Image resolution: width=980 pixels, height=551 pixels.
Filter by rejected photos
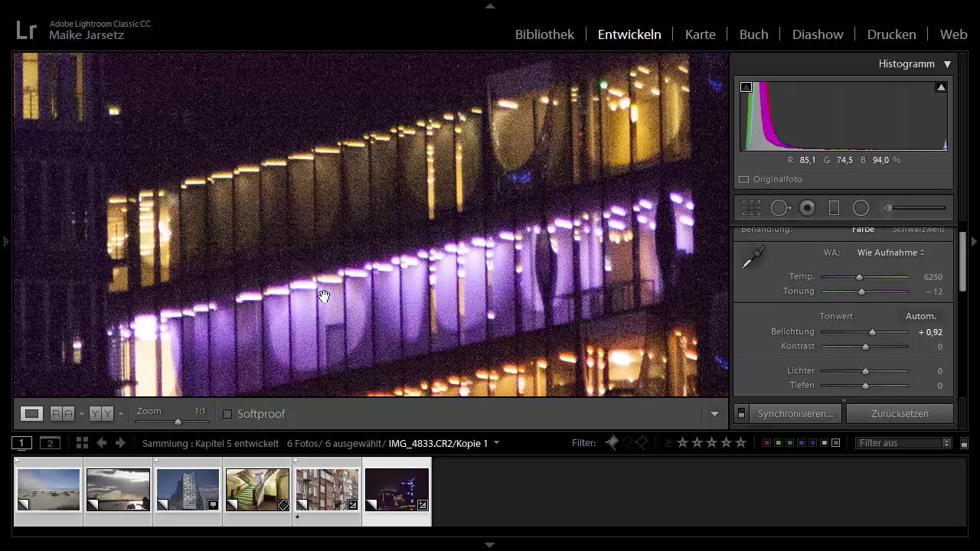tap(642, 442)
